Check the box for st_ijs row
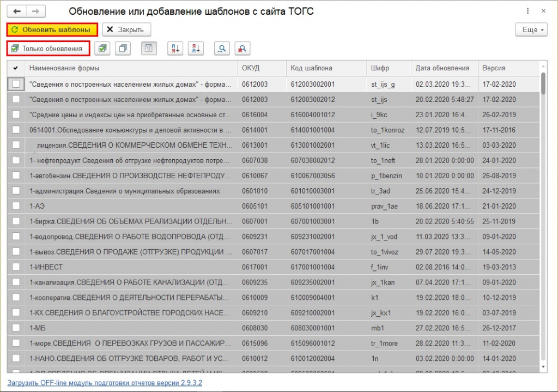This screenshot has height=392, width=558. pos(16,99)
